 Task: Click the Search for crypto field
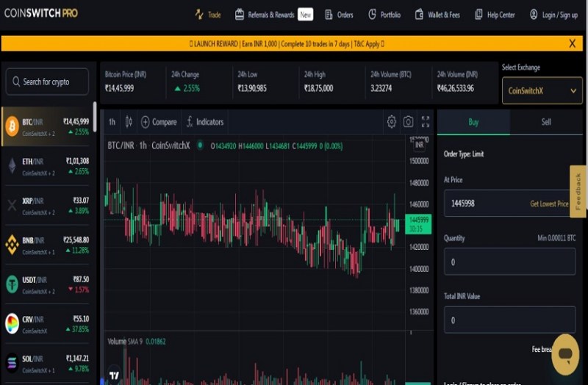pyautogui.click(x=48, y=82)
